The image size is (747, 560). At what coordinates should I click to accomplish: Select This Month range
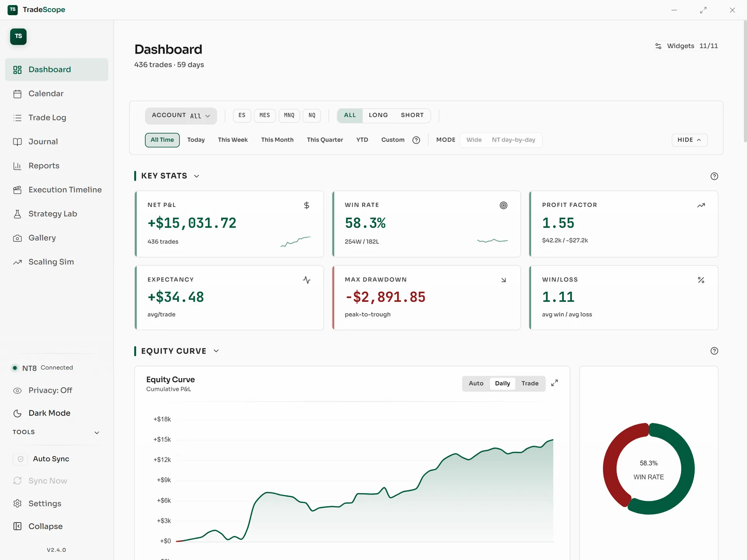click(277, 140)
